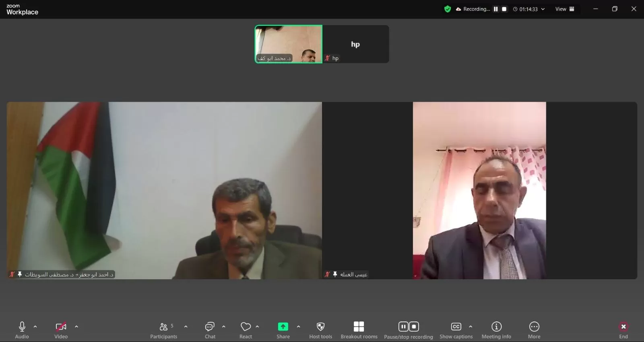Viewport: 644px width, 342px height.
Task: Expand the Audio options arrow
Action: point(35,327)
